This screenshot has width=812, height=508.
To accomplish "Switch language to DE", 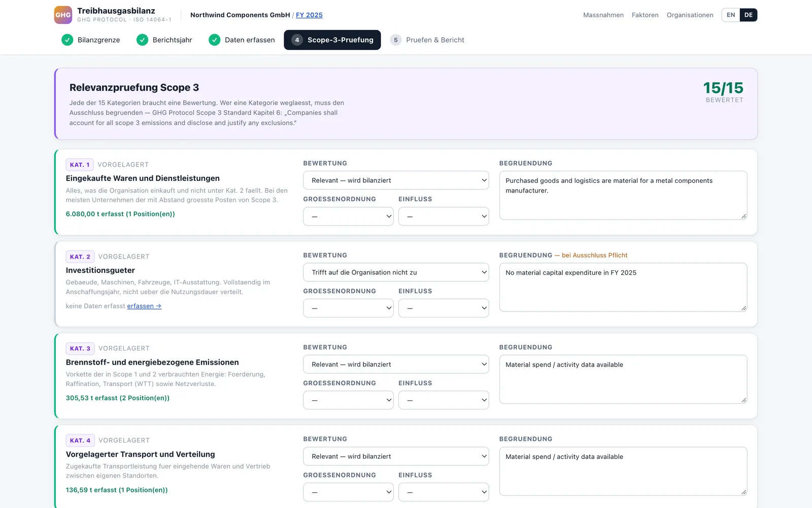I will (749, 15).
